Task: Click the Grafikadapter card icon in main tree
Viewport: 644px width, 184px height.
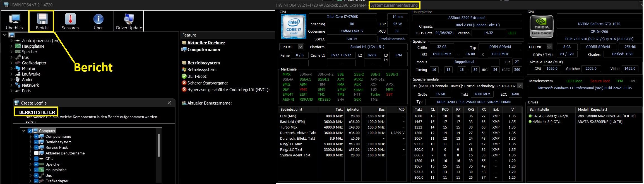Action: tap(18, 63)
